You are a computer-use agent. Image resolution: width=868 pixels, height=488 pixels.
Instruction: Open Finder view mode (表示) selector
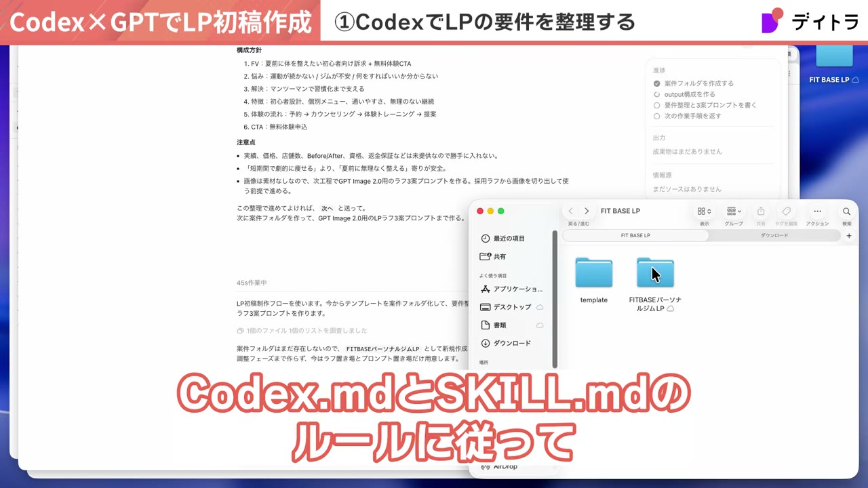coord(705,211)
